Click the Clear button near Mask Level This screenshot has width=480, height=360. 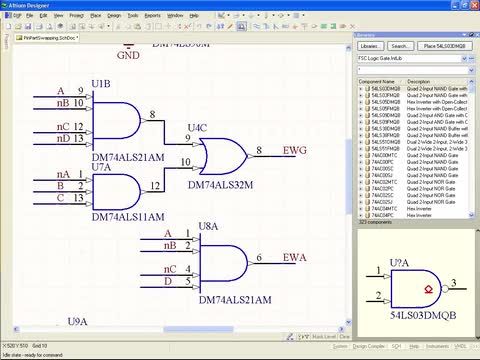tap(344, 337)
